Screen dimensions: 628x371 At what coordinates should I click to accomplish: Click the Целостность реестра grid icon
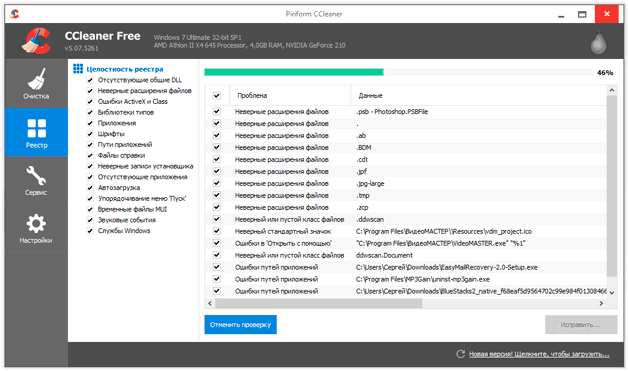pos(78,69)
